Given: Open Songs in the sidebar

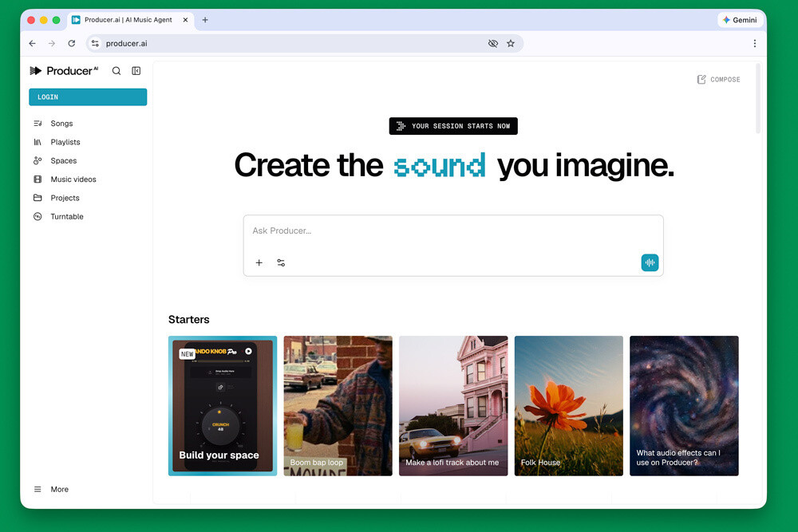Looking at the screenshot, I should point(61,124).
